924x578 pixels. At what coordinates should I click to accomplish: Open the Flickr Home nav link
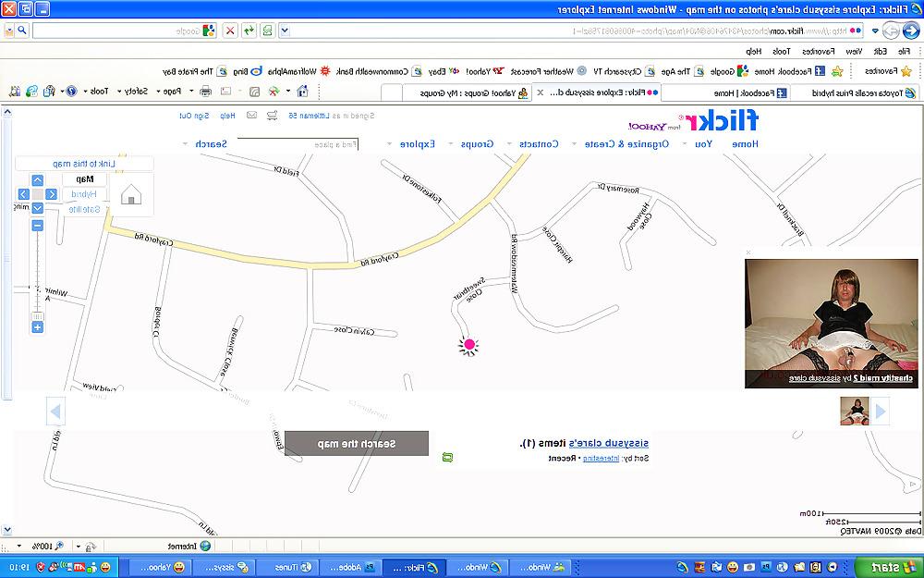click(x=745, y=144)
